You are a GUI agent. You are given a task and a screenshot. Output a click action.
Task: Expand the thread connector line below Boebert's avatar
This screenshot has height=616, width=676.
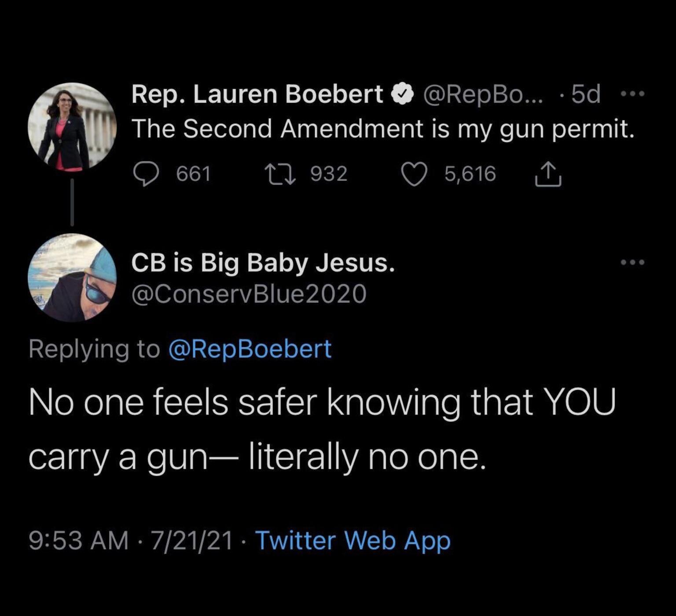[72, 203]
